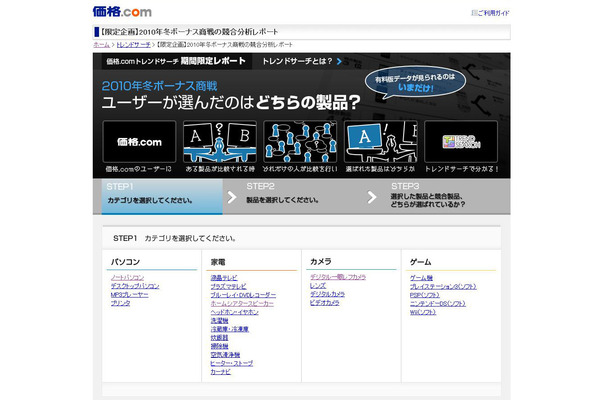Open ブルーレイ・DVDレコーダー category
Image resolution: width=610 pixels, height=400 pixels.
(x=243, y=295)
